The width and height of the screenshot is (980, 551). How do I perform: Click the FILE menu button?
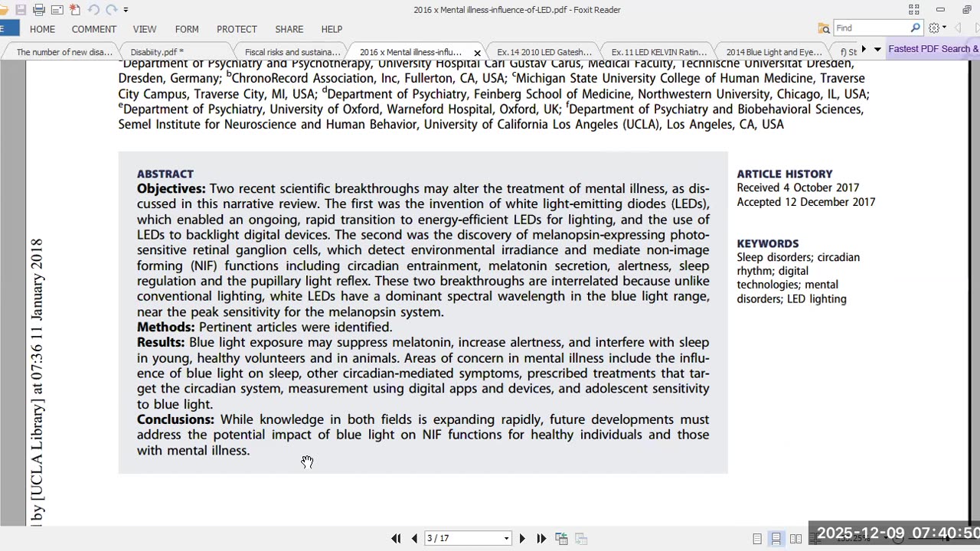9,29
